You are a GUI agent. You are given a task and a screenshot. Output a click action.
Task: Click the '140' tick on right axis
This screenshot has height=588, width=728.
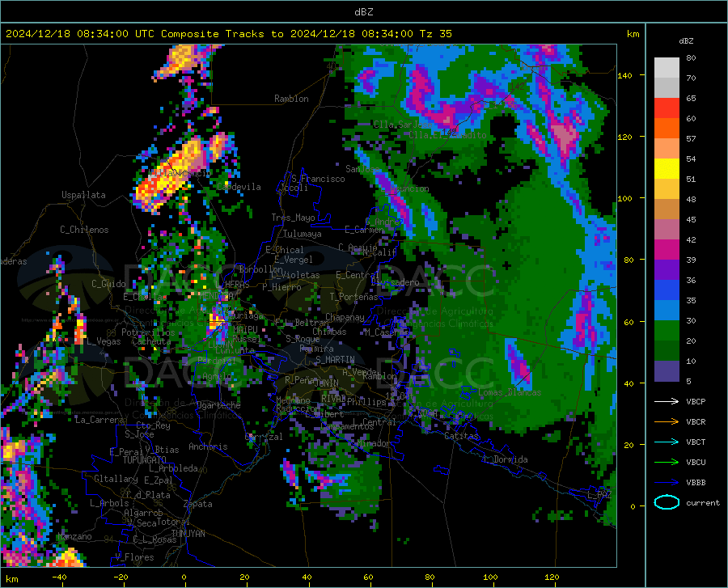pos(624,76)
